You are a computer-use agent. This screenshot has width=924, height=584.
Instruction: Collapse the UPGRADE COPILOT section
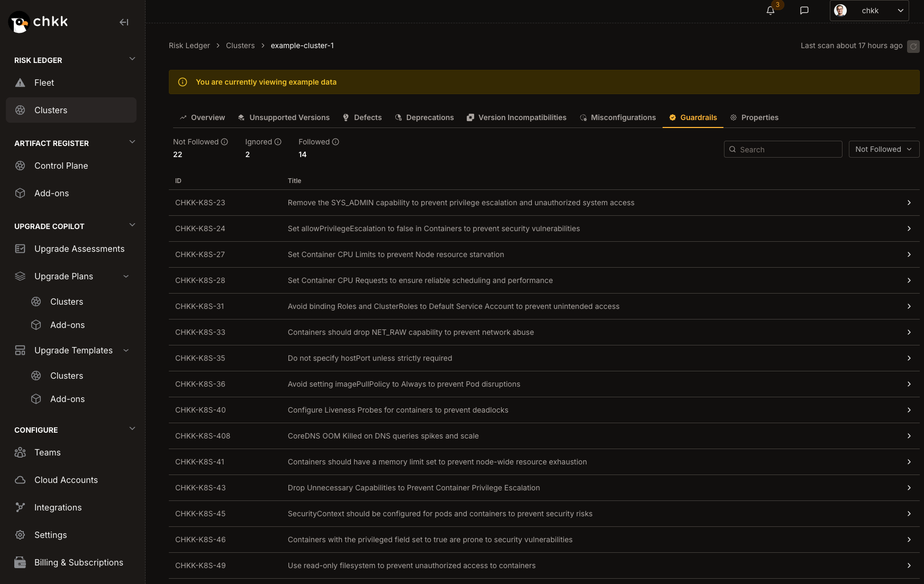coord(132,225)
